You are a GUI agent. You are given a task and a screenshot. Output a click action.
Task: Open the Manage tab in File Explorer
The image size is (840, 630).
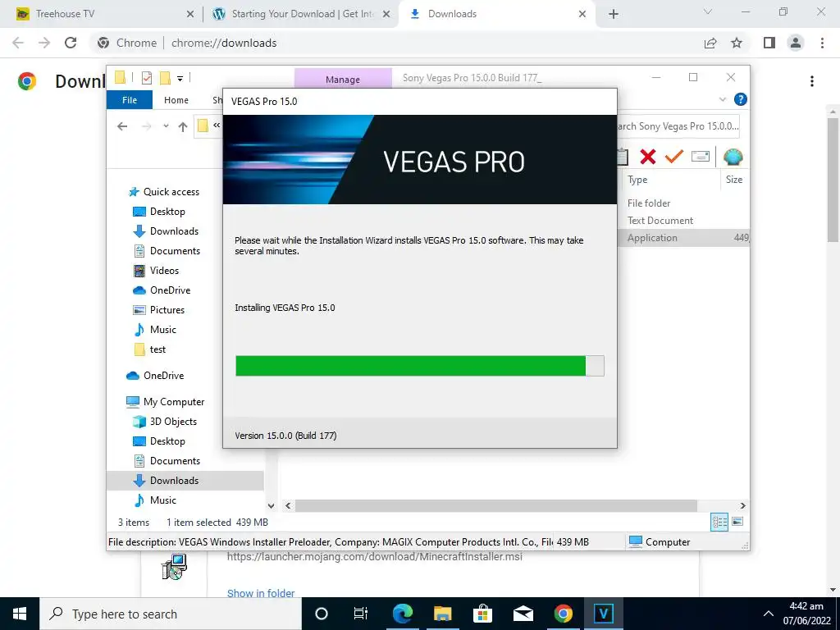(343, 80)
